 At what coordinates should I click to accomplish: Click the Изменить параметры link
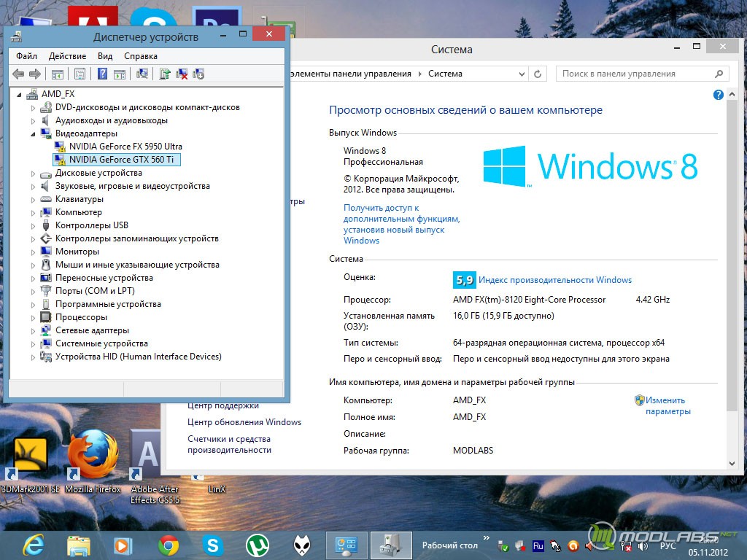[668, 405]
